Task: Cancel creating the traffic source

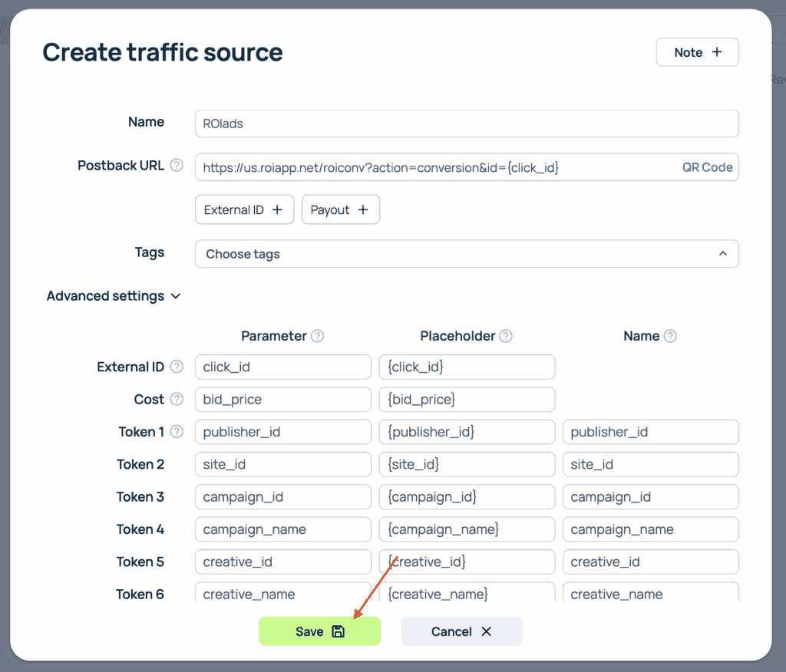Action: 461,631
